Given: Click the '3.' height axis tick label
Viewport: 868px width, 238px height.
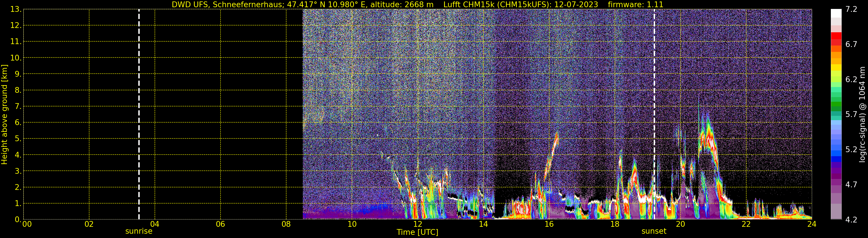Looking at the screenshot, I should [18, 171].
